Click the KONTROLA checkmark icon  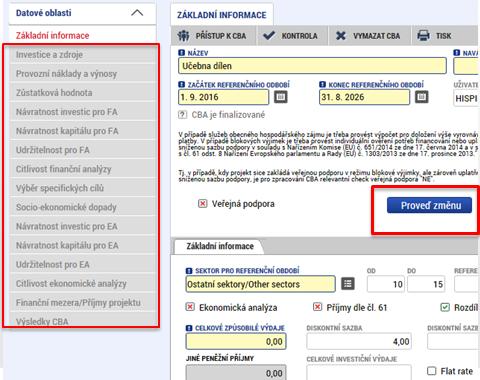coord(269,35)
